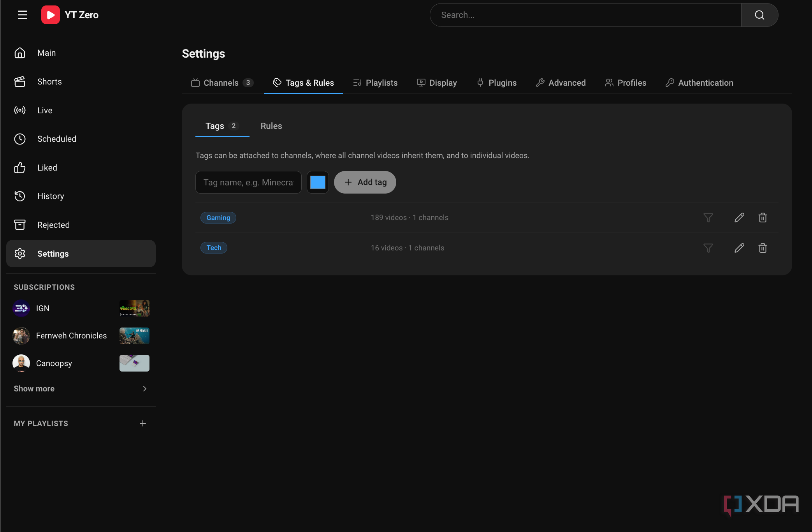The height and width of the screenshot is (532, 812).
Task: Open Canoopsy latest video thumbnail
Action: [x=134, y=363]
